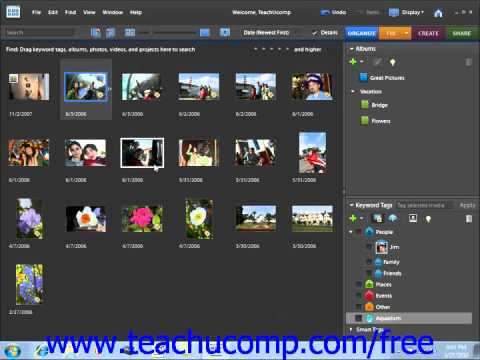Expand the Smart Tags section
The image size is (480, 360).
(x=351, y=329)
